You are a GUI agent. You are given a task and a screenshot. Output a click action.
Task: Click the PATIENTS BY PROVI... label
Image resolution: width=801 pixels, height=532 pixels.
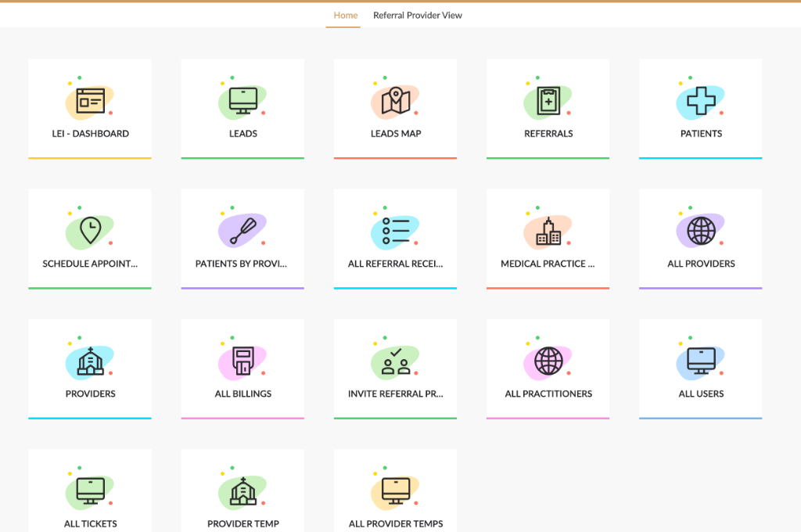pyautogui.click(x=241, y=264)
